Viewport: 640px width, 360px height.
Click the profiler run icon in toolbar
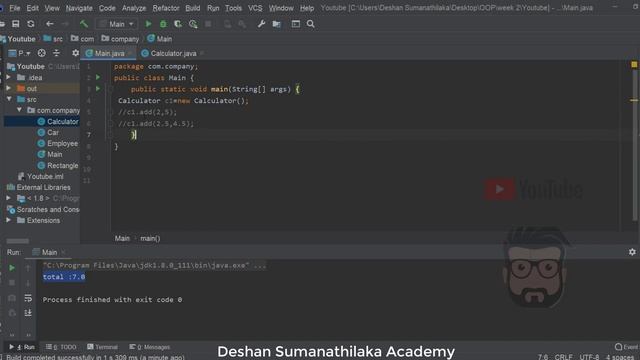(193, 24)
